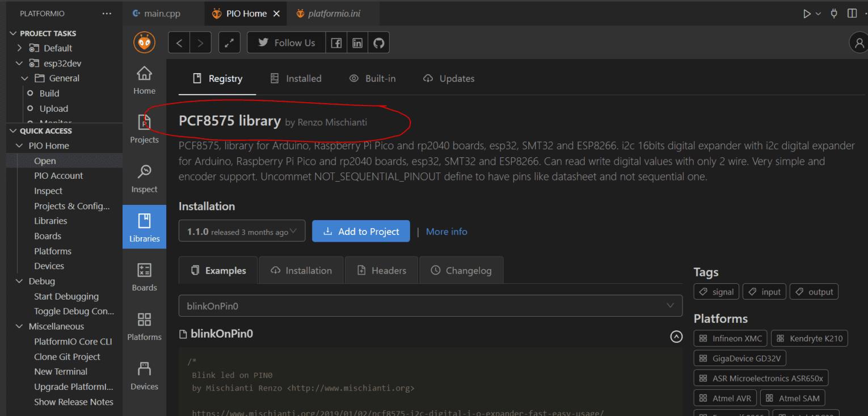This screenshot has width=868, height=416.
Task: Collapse the blinkOnPin0 example code block
Action: click(676, 337)
